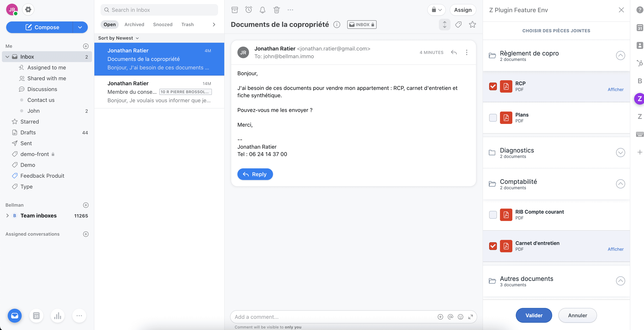Click the reply arrow in the message header

(454, 52)
